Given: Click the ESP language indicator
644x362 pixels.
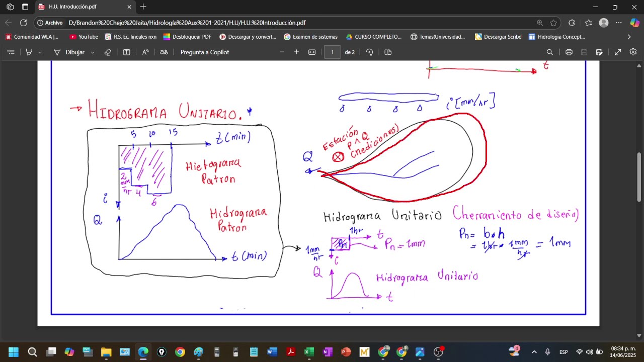Looking at the screenshot, I should (563, 352).
